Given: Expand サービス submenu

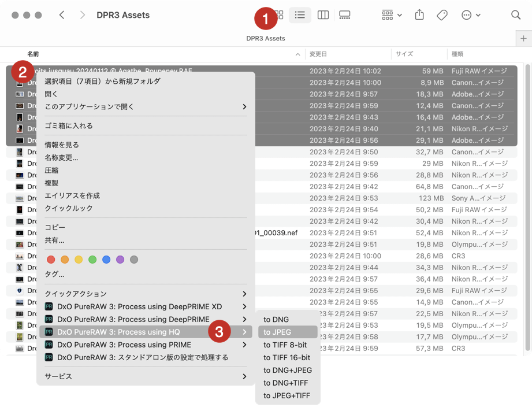Looking at the screenshot, I should click(146, 376).
